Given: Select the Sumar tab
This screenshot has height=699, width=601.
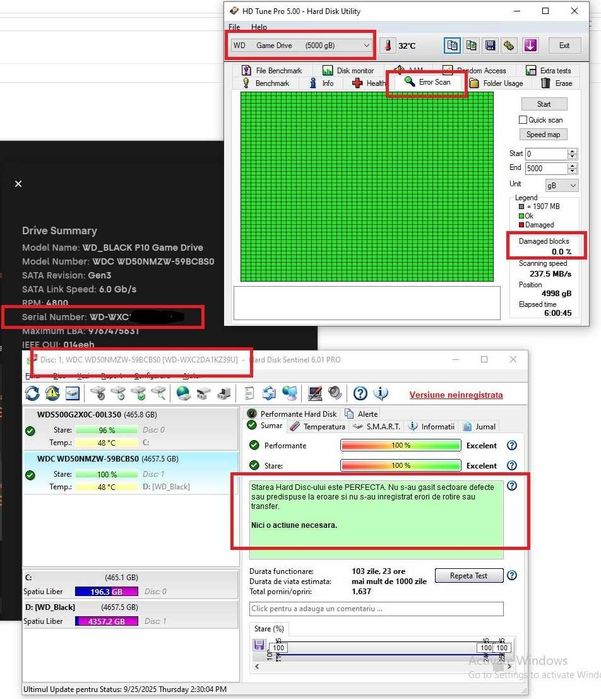Looking at the screenshot, I should pyautogui.click(x=265, y=425).
